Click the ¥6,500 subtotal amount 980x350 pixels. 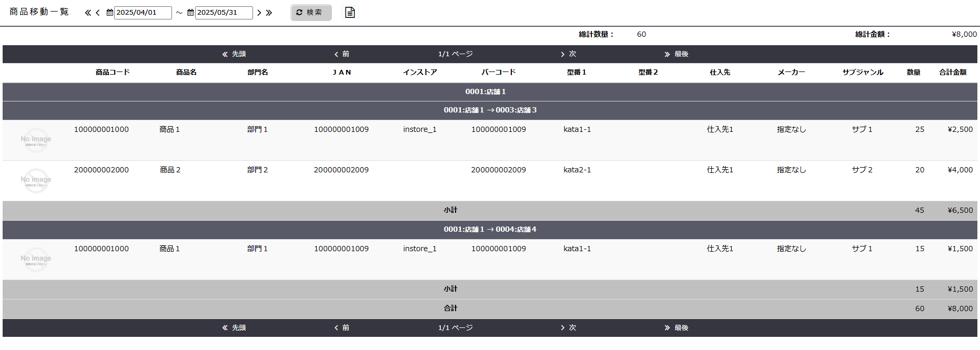[960, 210]
